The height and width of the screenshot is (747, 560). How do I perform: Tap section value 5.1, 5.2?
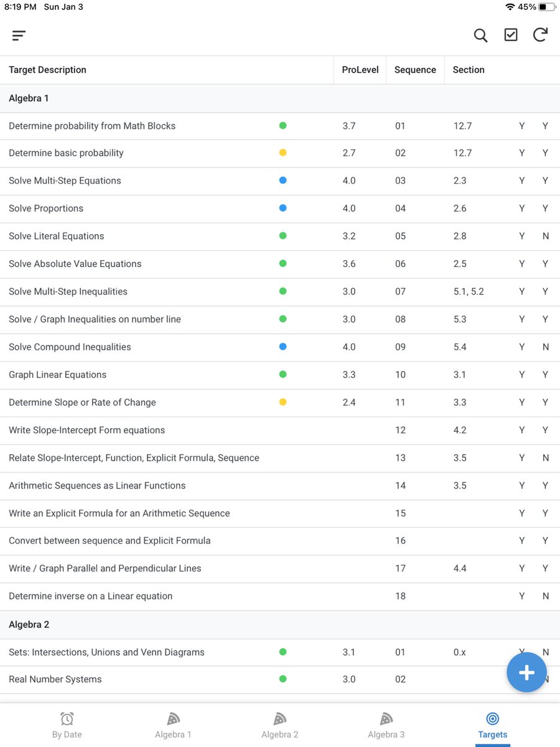click(469, 291)
